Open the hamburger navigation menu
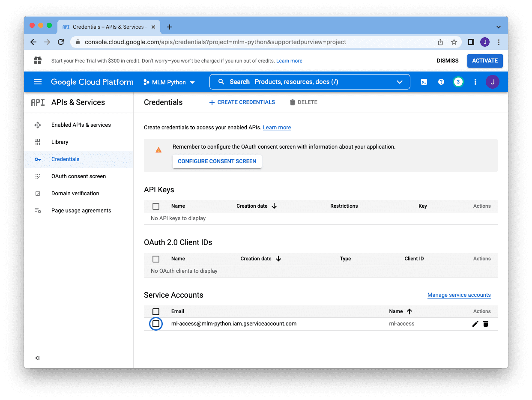The width and height of the screenshot is (532, 400). tap(38, 82)
